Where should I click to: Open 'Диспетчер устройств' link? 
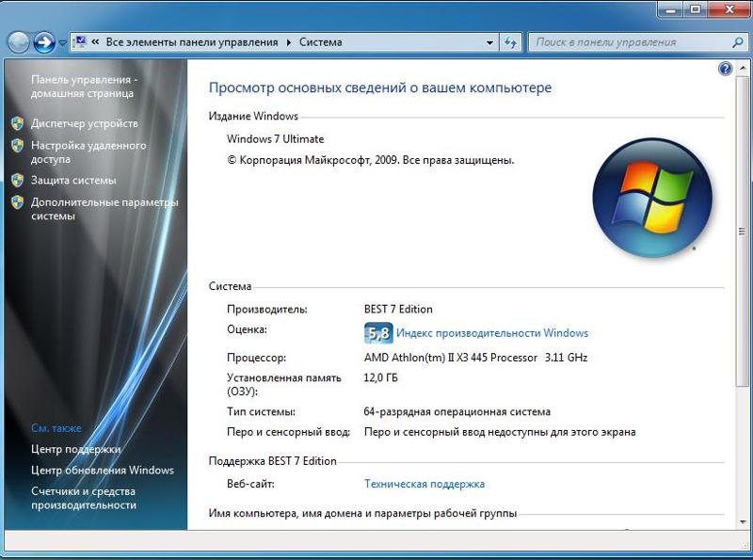(85, 123)
